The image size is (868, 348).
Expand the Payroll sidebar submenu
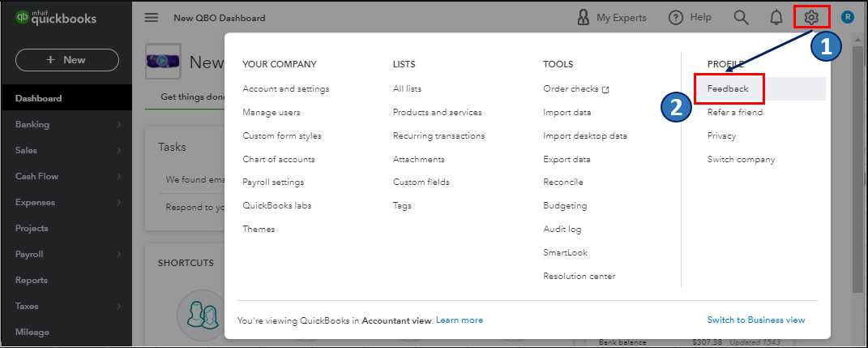tap(118, 254)
